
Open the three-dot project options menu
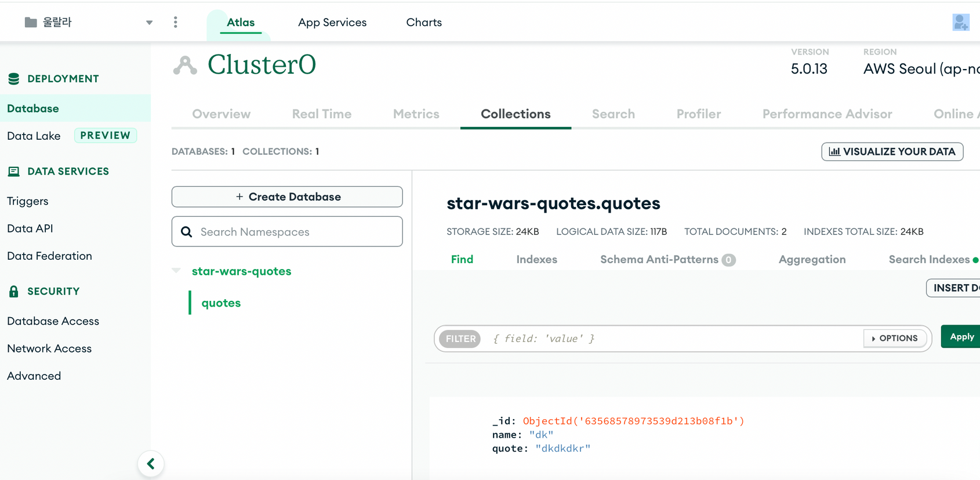pyautogui.click(x=176, y=22)
